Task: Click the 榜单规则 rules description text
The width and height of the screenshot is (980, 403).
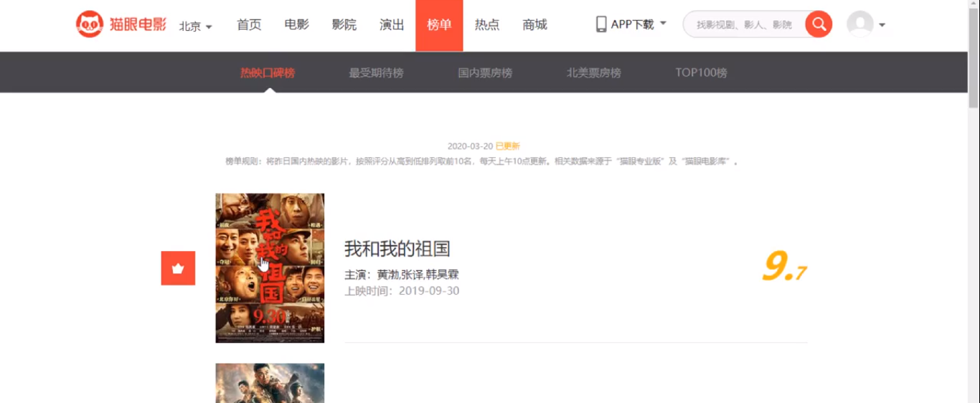Action: click(482, 161)
